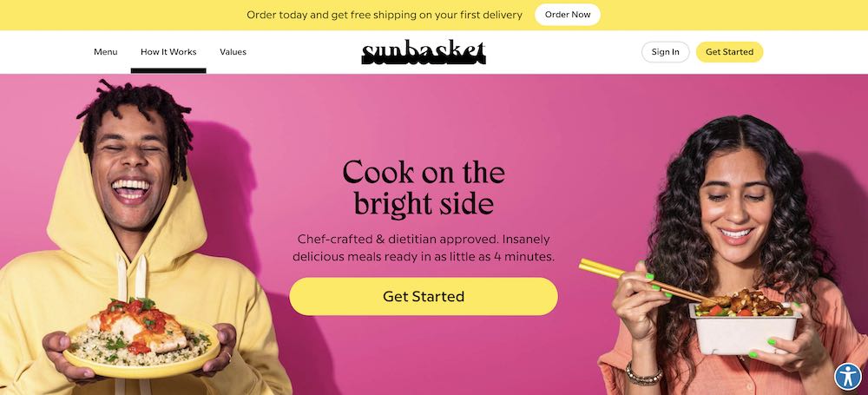Image resolution: width=868 pixels, height=395 pixels.
Task: Click the sunbasket logo
Action: coord(424,52)
